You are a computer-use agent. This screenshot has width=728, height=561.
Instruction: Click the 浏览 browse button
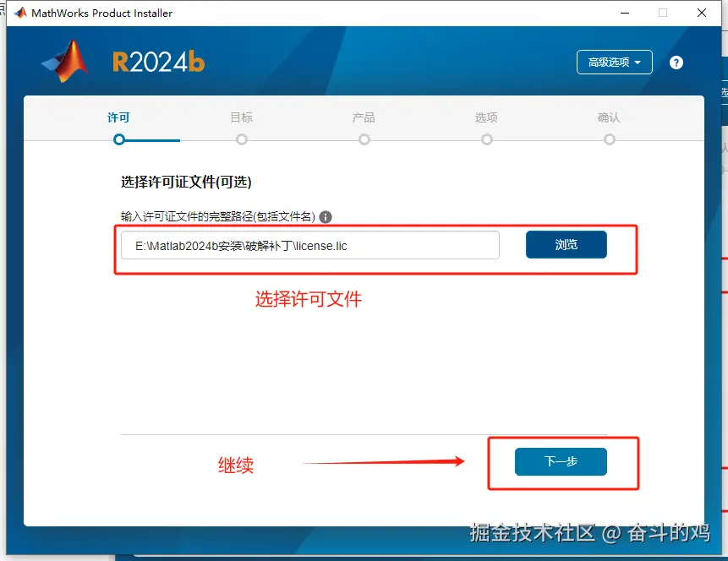[x=566, y=244]
